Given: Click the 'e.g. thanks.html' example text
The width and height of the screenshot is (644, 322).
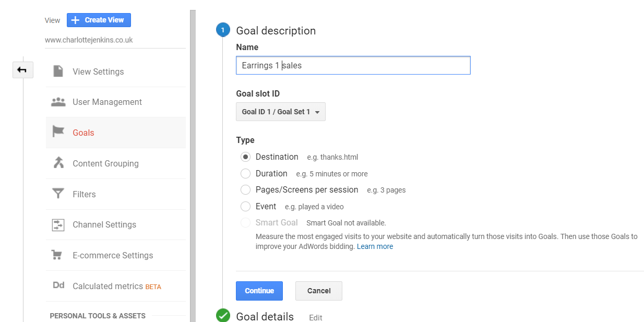Looking at the screenshot, I should tap(332, 157).
